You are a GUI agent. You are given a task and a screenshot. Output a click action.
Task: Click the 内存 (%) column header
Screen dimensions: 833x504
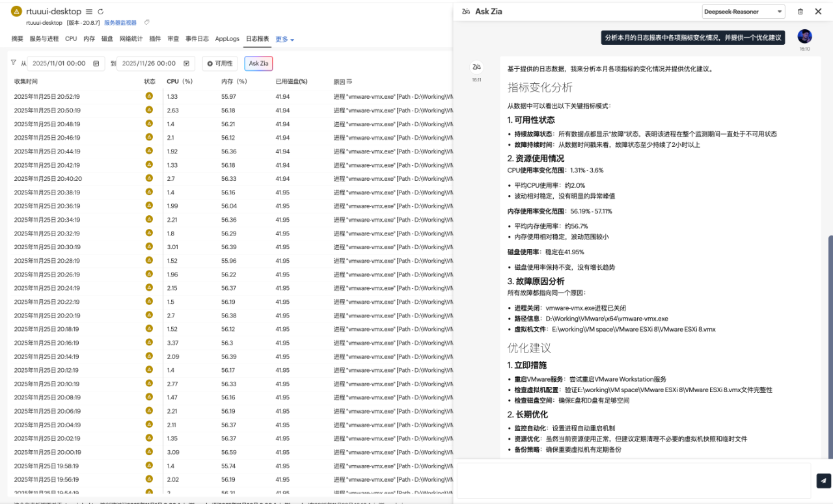tap(234, 82)
